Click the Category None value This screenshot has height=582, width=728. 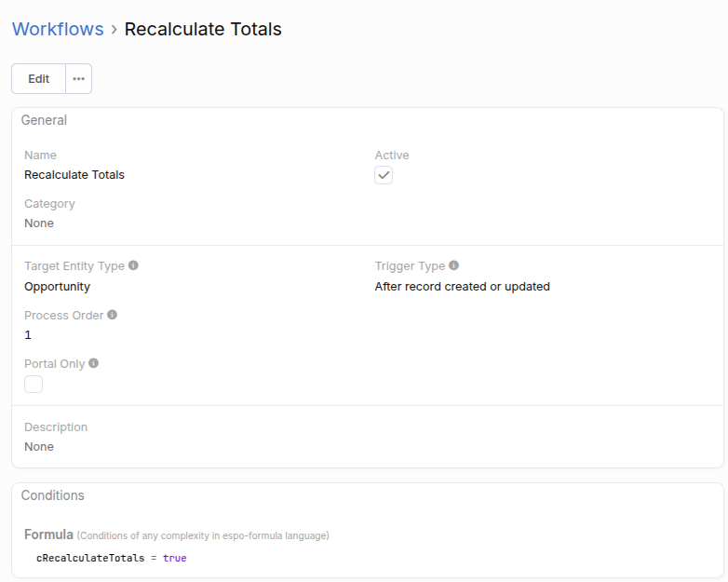(39, 223)
